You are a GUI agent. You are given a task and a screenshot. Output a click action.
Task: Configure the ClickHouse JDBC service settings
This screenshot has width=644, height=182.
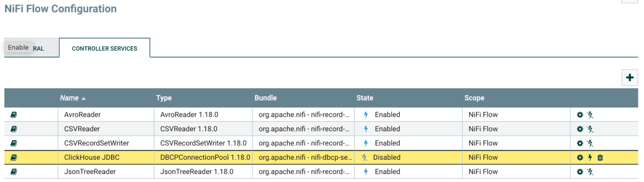580,158
